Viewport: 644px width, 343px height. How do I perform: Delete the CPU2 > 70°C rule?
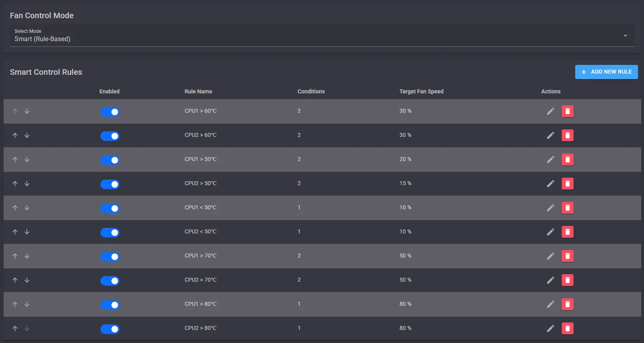coord(568,280)
